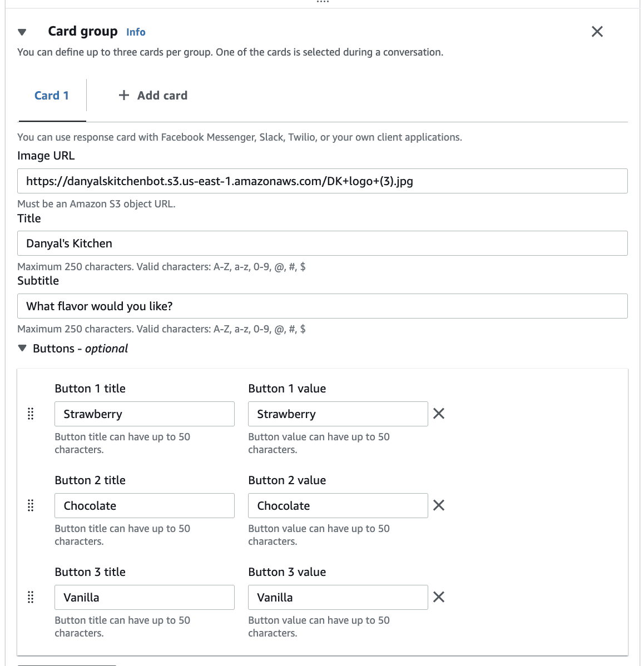The height and width of the screenshot is (666, 644).
Task: Click the Title field with Danyal's Kitchen
Action: 323,243
